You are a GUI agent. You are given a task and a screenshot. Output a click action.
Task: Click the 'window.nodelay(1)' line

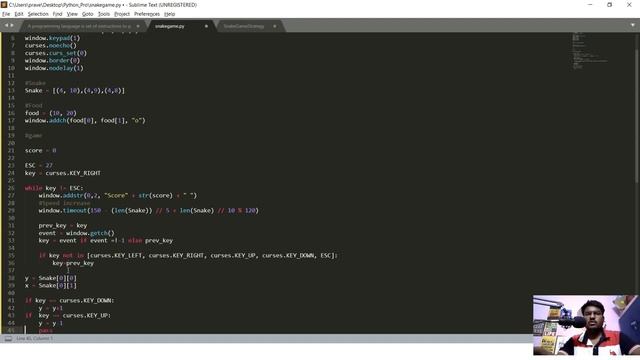click(x=54, y=68)
